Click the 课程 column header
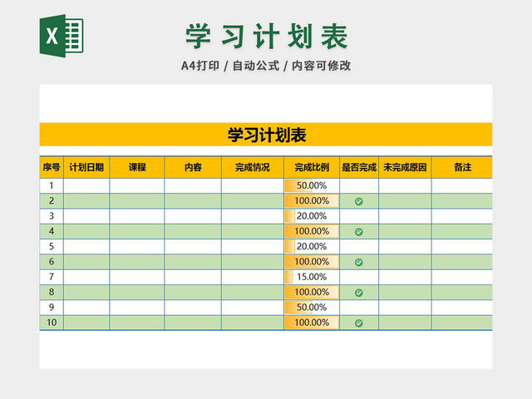The width and height of the screenshot is (532, 399). [137, 167]
